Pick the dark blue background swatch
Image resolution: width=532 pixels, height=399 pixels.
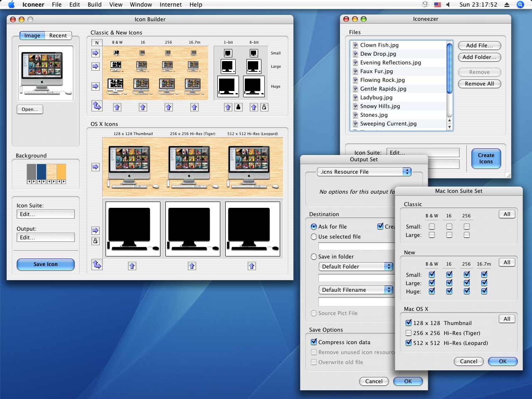tap(42, 171)
